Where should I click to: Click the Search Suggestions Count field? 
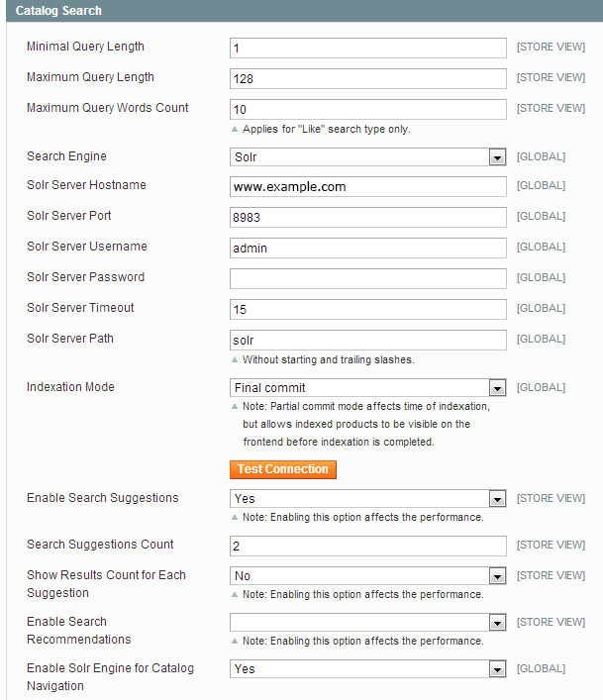367,546
